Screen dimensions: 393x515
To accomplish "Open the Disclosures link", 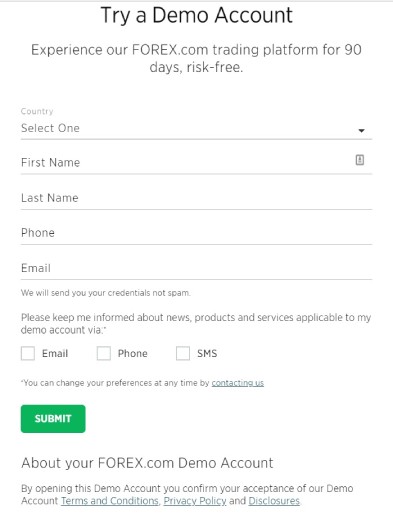I will tap(274, 501).
